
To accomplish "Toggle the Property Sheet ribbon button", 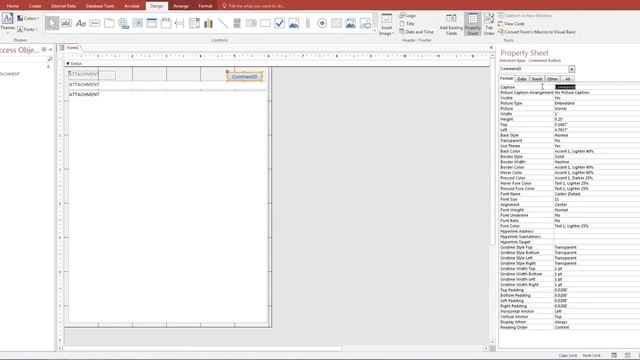I will 473,24.
